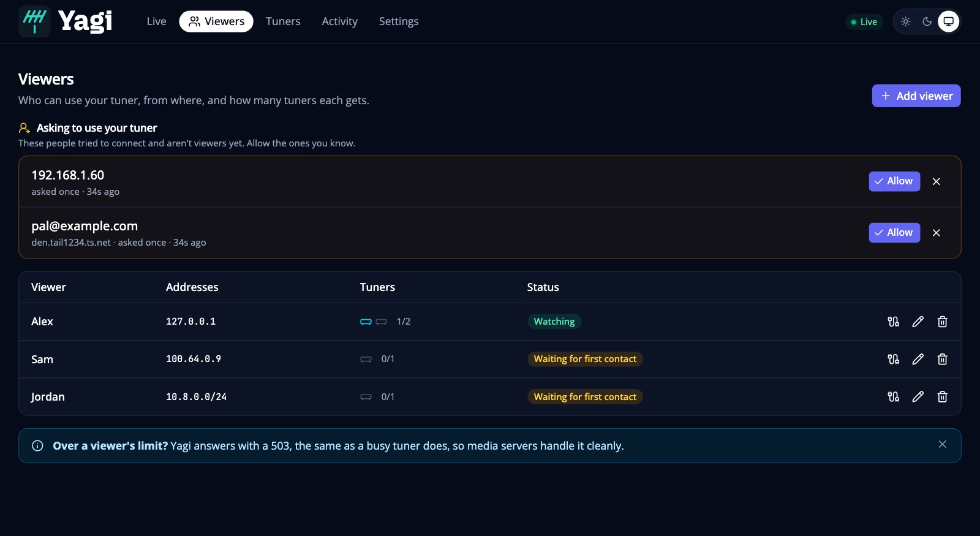Viewport: 980px width, 536px height.
Task: Switch to light theme with the sun icon
Action: point(906,21)
